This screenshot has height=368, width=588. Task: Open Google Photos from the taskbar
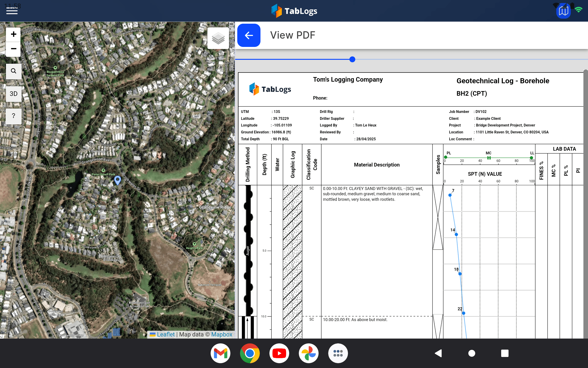coord(308,353)
